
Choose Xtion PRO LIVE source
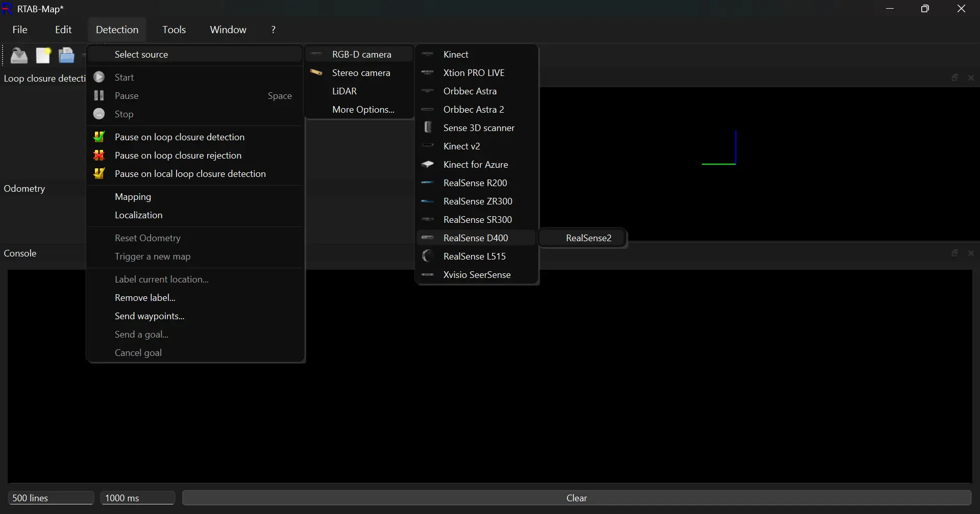point(477,73)
